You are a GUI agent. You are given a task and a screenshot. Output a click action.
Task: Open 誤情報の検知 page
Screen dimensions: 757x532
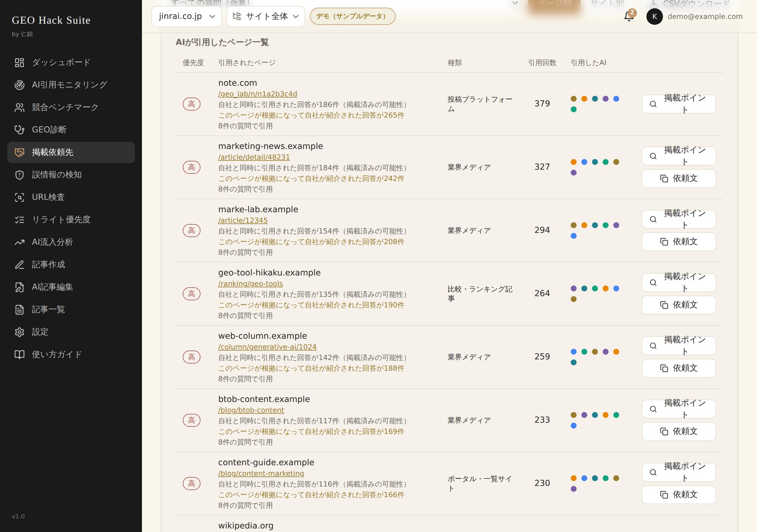[x=71, y=175]
